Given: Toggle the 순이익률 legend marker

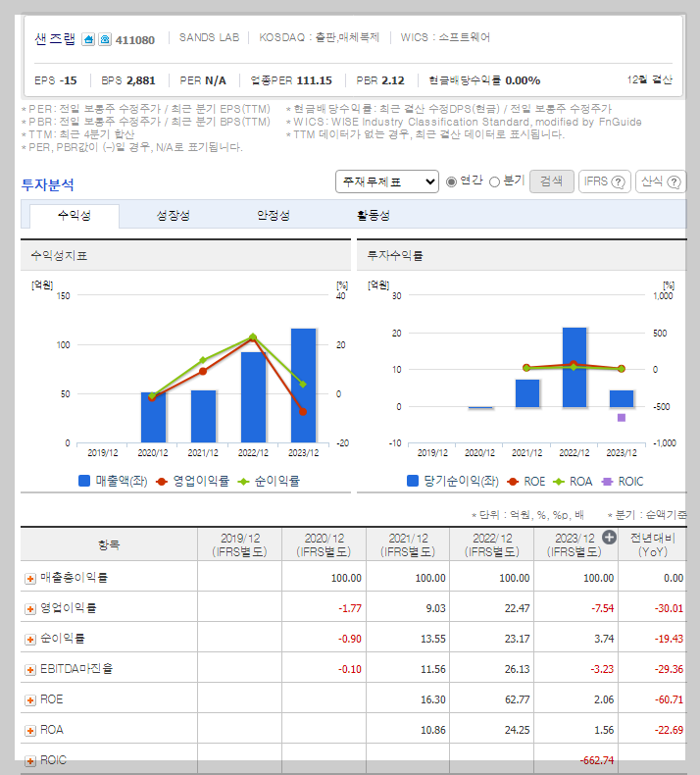Looking at the screenshot, I should point(243,482).
